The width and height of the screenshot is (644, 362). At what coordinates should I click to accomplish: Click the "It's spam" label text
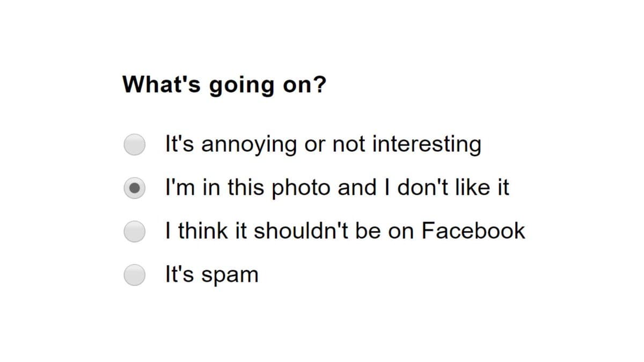pos(211,274)
